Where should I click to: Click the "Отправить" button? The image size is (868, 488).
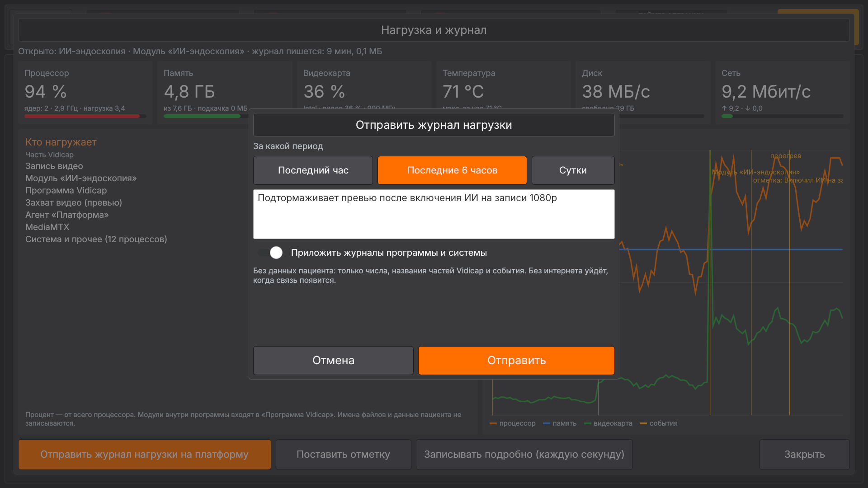pos(516,361)
